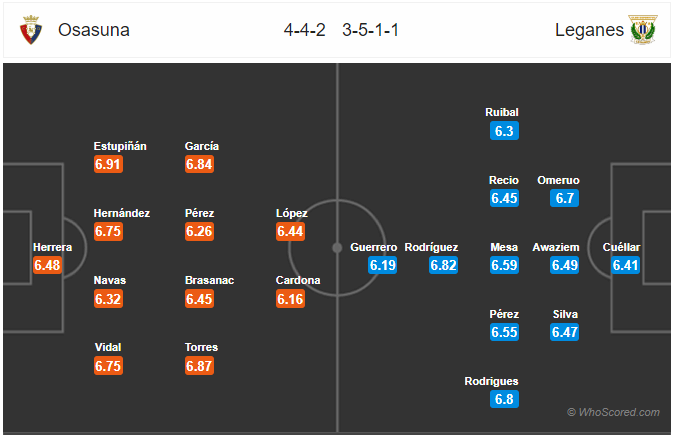Select Cuéllar's 6.41 goalkeeper rating badge
This screenshot has height=435, width=675.
(x=625, y=265)
